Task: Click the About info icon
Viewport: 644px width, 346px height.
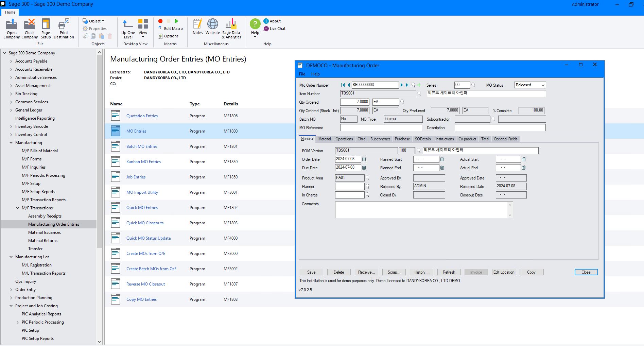Action: coord(266,21)
